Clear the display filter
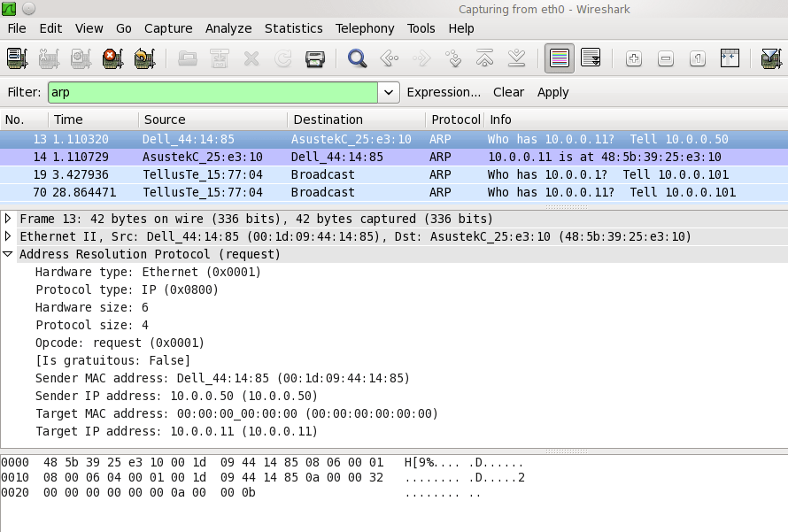The width and height of the screenshot is (788, 532). 508,92
